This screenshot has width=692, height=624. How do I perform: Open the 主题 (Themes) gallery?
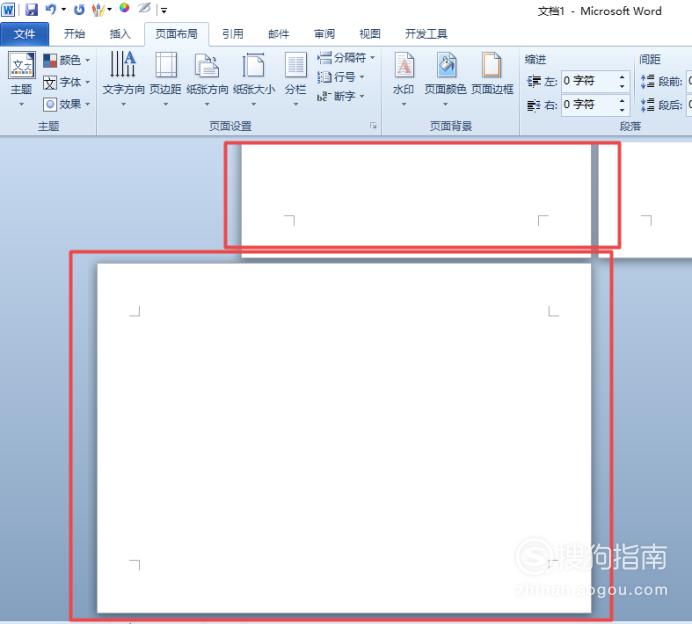(21, 79)
